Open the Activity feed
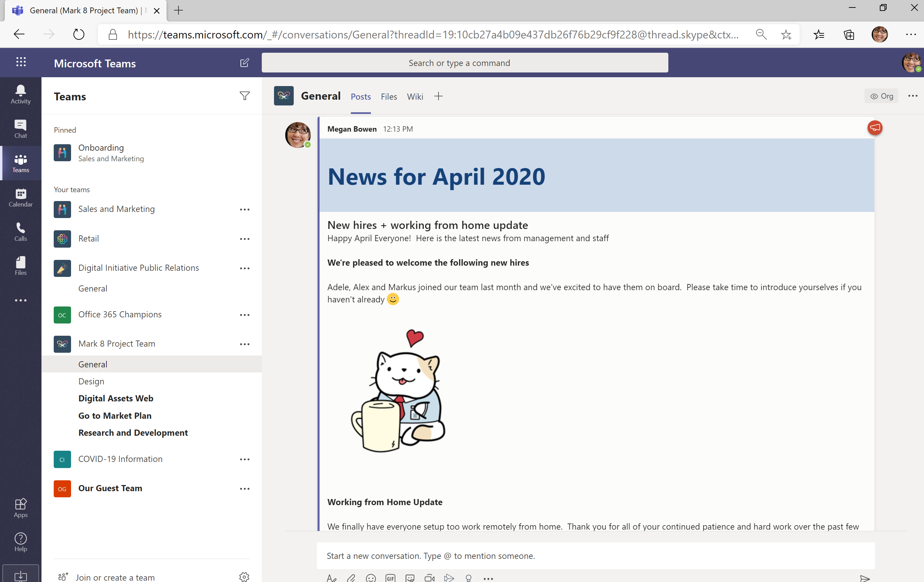Viewport: 924px width, 582px height. pyautogui.click(x=21, y=95)
